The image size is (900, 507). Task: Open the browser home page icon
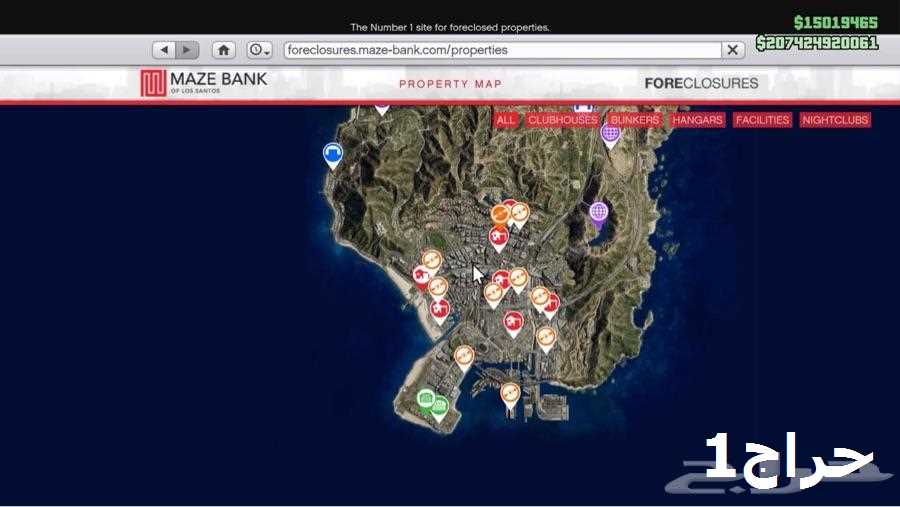pyautogui.click(x=223, y=50)
